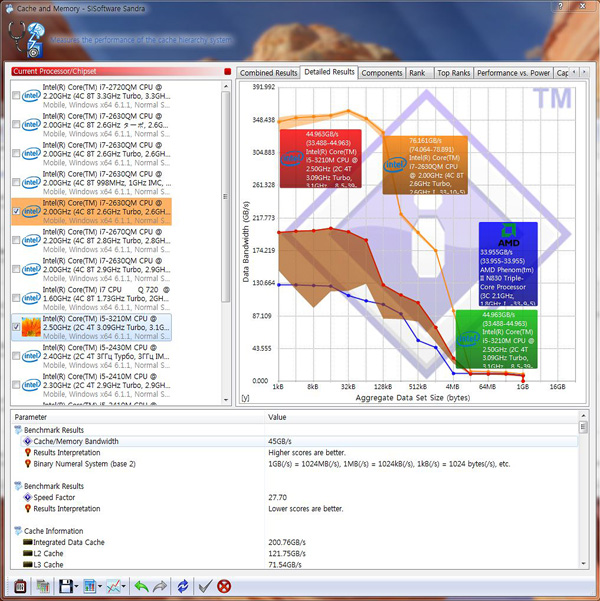
Task: Click the tab strip scroll right arrow
Action: coord(584,72)
